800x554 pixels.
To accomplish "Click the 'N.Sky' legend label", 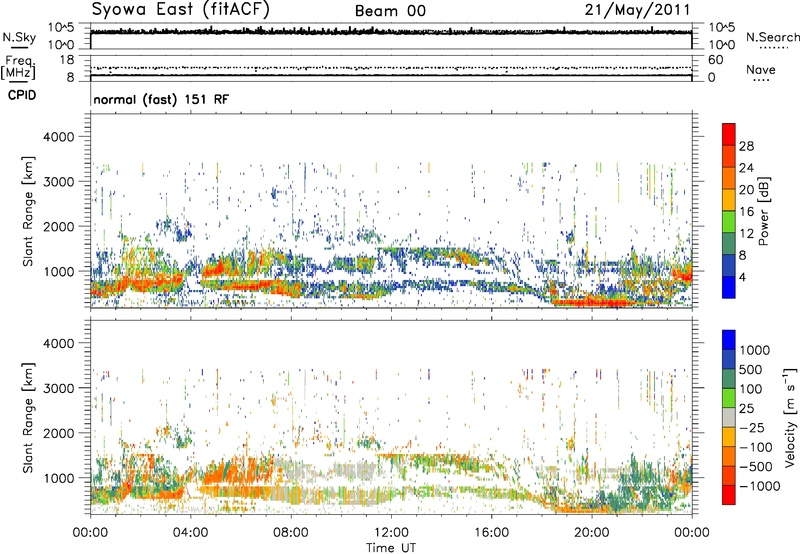I will [19, 37].
